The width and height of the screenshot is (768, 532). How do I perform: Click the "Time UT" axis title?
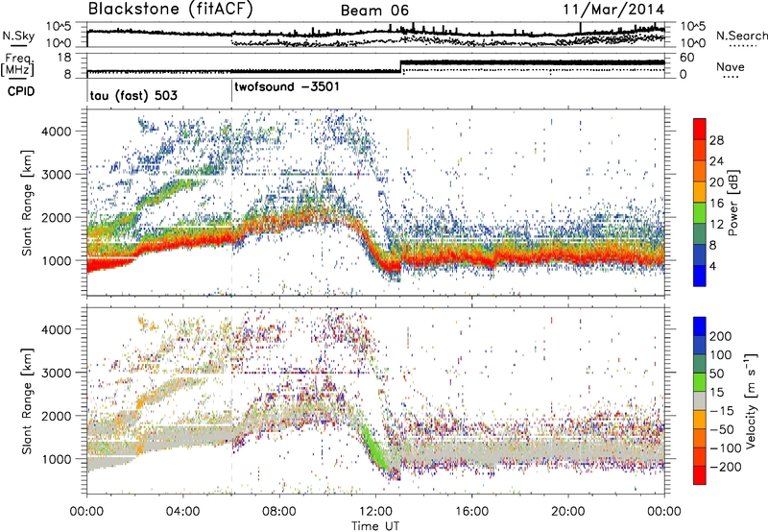click(375, 526)
